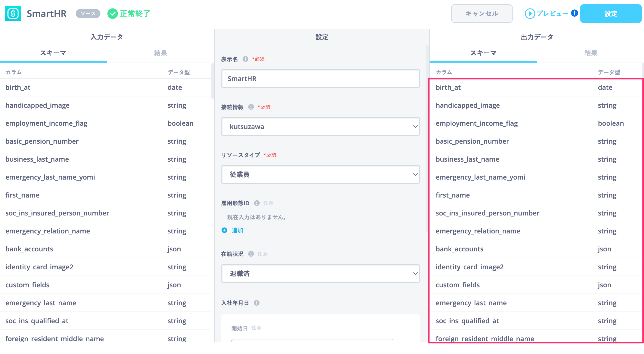Viewport: 644px width, 354px height.
Task: Switch to 出力データ 結果 tab
Action: pos(591,53)
